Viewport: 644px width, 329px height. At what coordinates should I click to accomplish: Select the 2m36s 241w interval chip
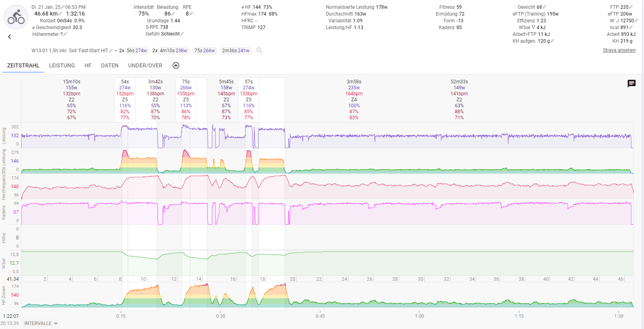pyautogui.click(x=236, y=51)
